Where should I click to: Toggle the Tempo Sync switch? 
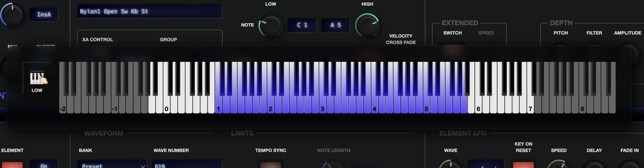click(271, 165)
